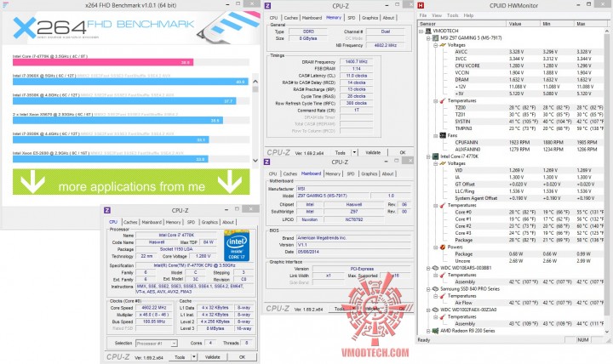613x364 pixels.
Task: Click the green 'more applications from me' banner
Action: pos(131,182)
